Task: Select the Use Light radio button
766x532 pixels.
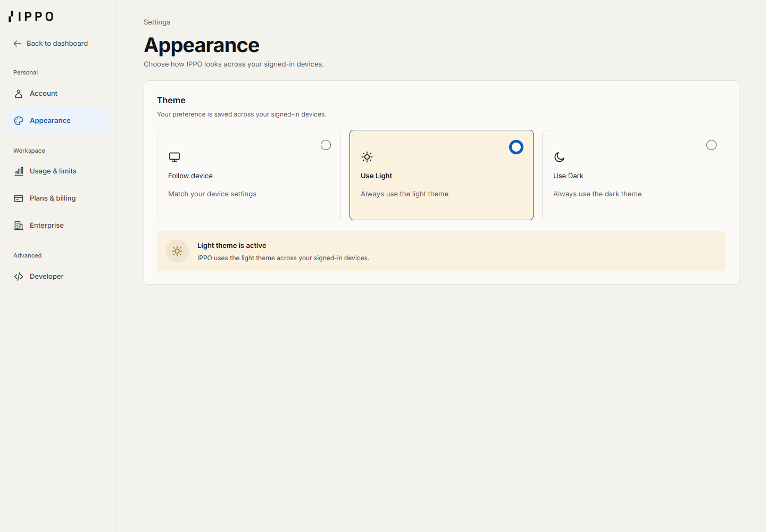Action: point(516,147)
